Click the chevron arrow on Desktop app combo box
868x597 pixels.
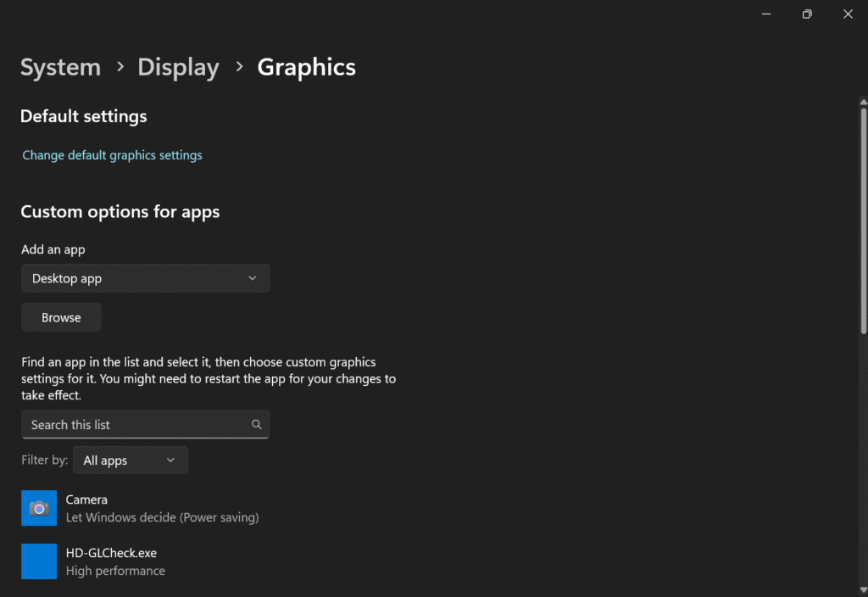(252, 278)
